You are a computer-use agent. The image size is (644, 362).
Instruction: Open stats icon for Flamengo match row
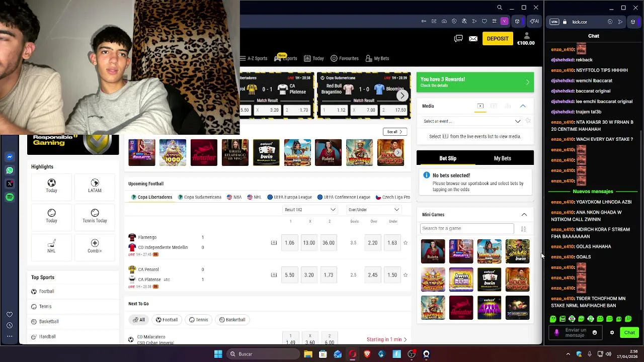(274, 243)
